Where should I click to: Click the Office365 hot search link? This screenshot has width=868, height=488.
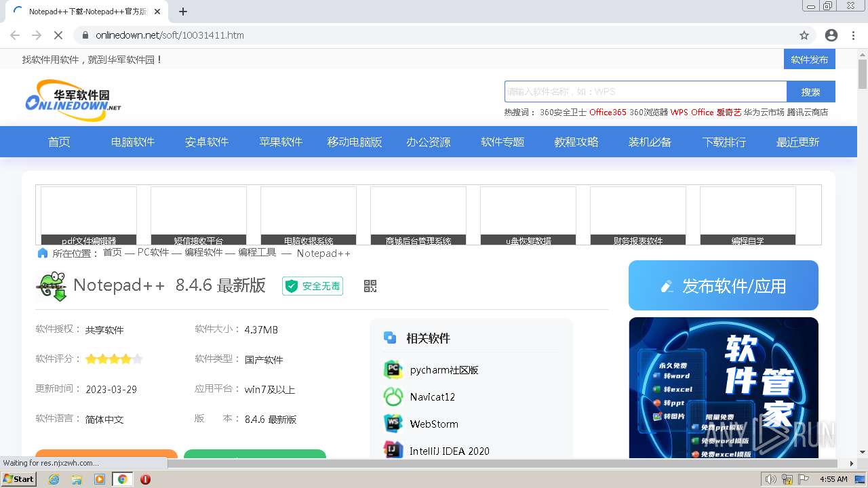coord(608,112)
